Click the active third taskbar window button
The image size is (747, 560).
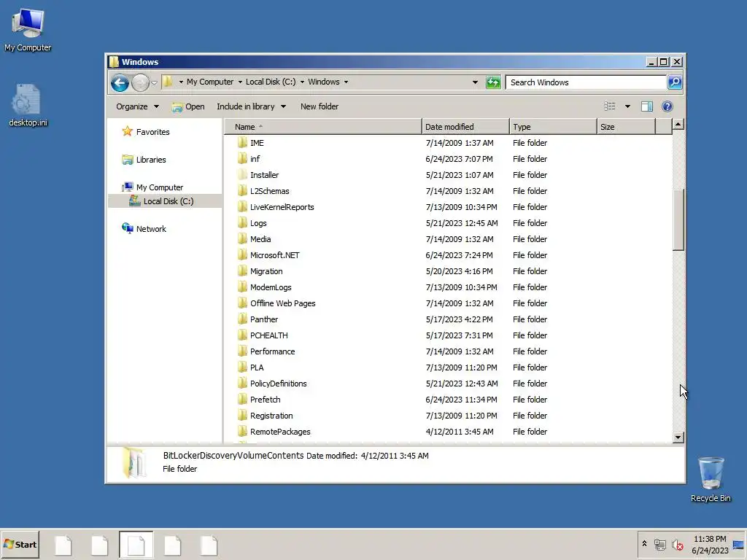click(x=136, y=544)
